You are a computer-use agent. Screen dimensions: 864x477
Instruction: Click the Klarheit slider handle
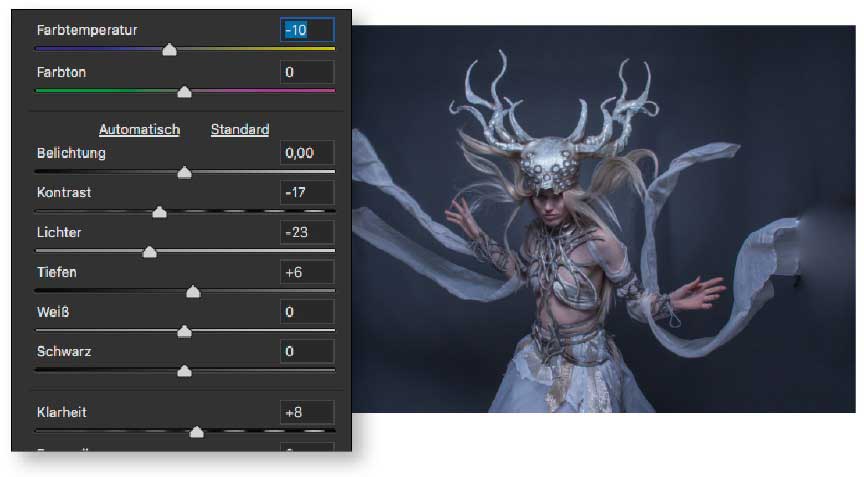(196, 432)
